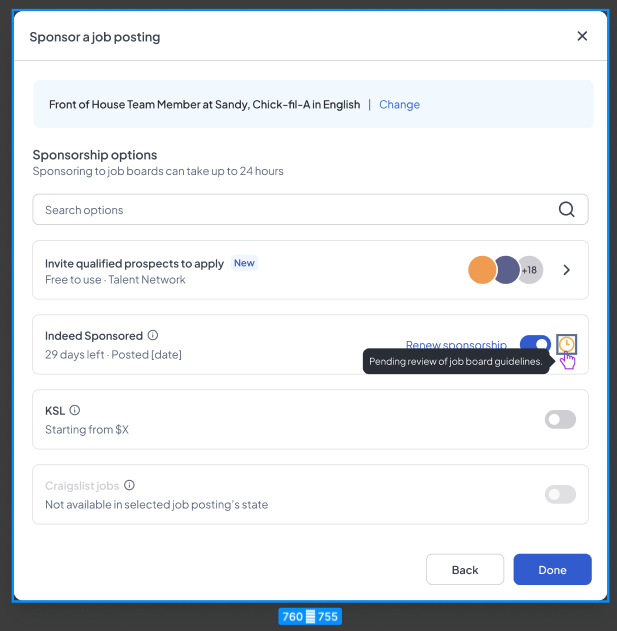Image resolution: width=617 pixels, height=631 pixels.
Task: Click the New badge on invite option
Action: (x=244, y=263)
